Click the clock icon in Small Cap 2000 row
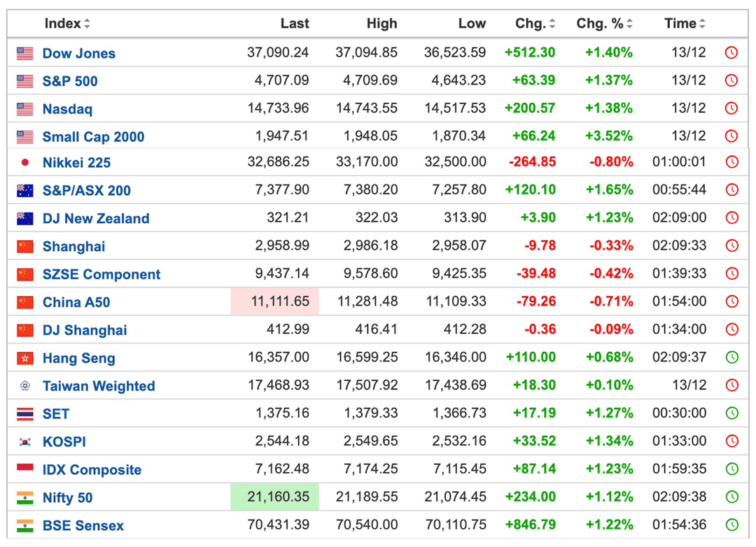756x547 pixels. [731, 136]
